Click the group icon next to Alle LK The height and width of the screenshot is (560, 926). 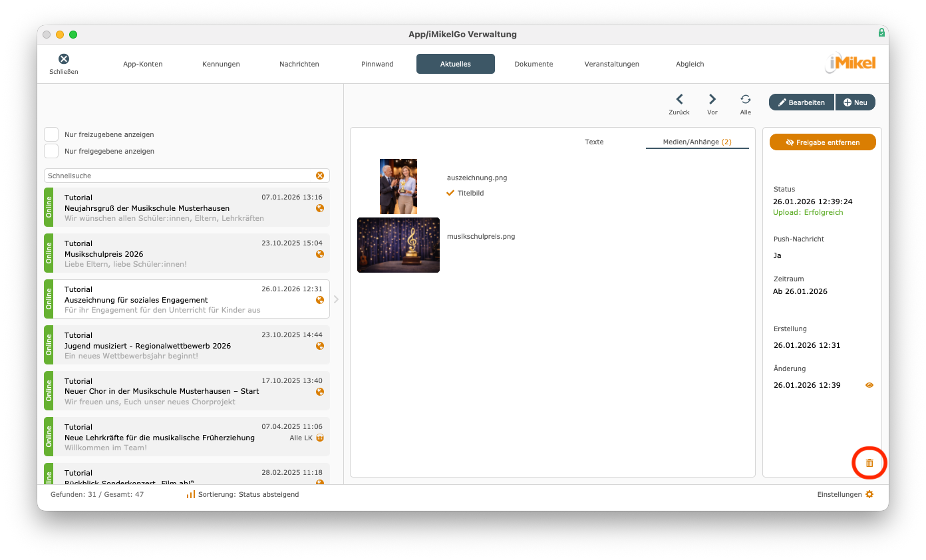pos(320,438)
